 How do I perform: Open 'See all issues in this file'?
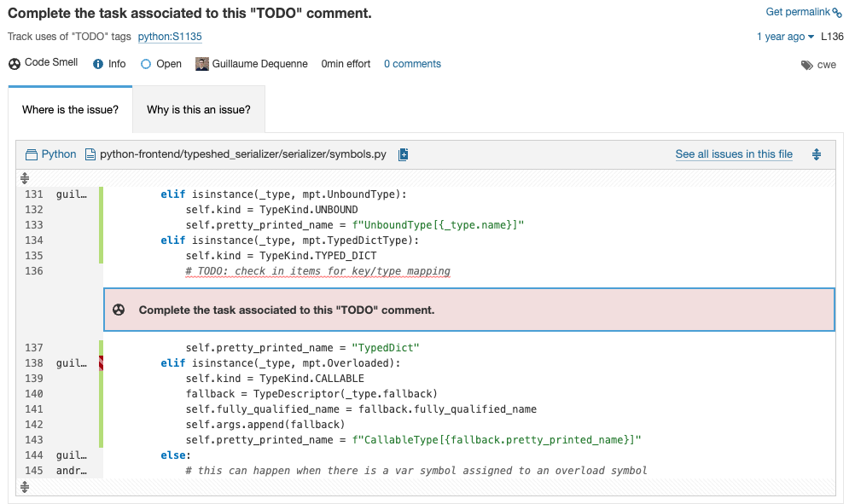[733, 154]
